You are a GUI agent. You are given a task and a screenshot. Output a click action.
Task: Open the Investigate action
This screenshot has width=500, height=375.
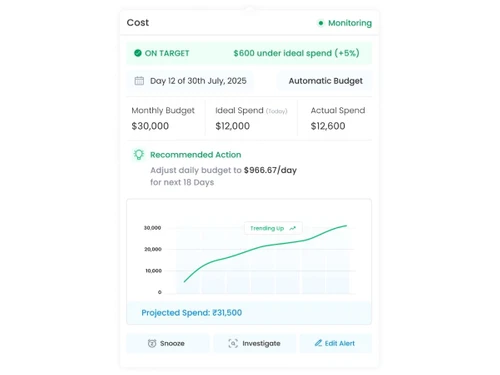coord(255,343)
